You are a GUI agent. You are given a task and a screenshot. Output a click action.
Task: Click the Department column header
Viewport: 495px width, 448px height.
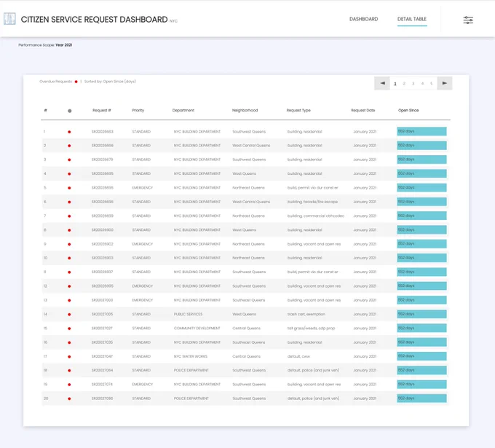[x=183, y=110]
